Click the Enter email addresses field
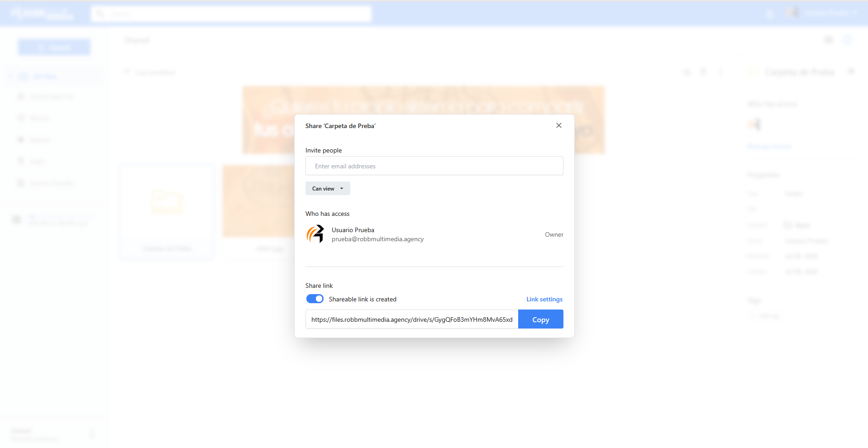The height and width of the screenshot is (448, 868). pyautogui.click(x=434, y=166)
